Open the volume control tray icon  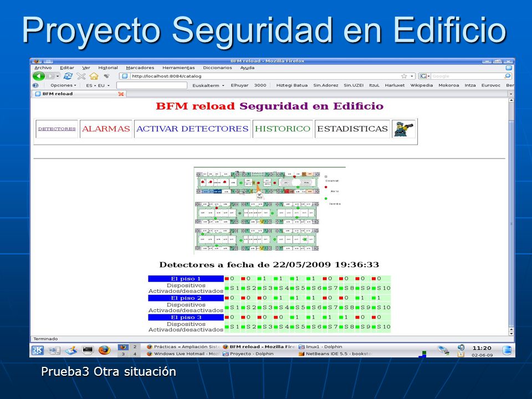[461, 347]
